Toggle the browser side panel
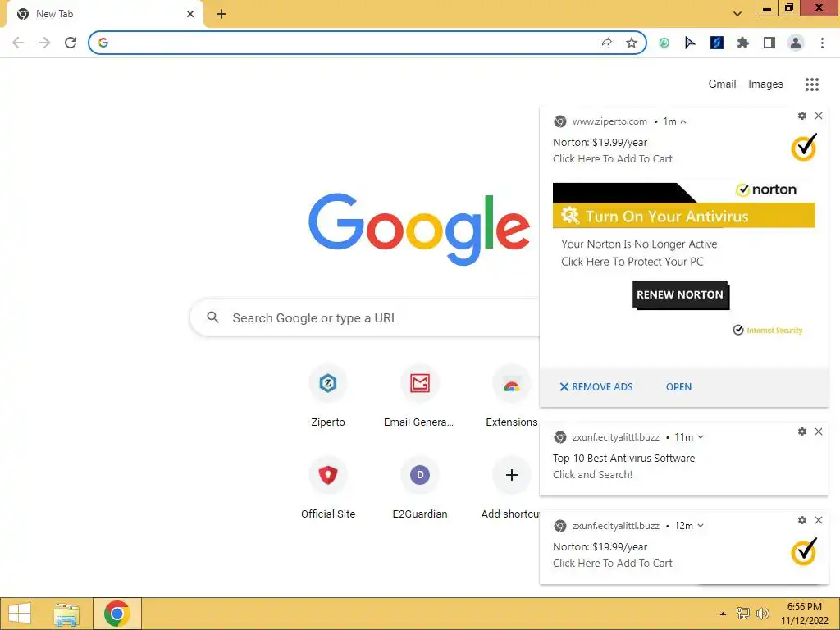840x630 pixels. click(769, 43)
